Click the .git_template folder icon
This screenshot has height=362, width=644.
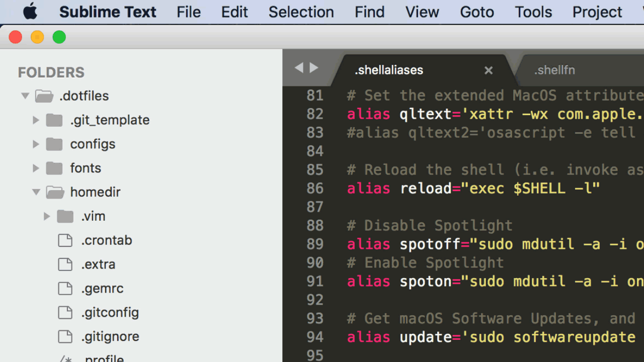(x=54, y=120)
